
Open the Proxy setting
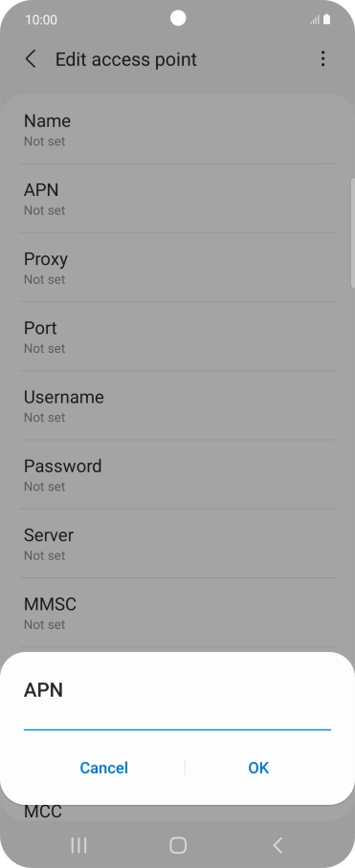tap(177, 268)
